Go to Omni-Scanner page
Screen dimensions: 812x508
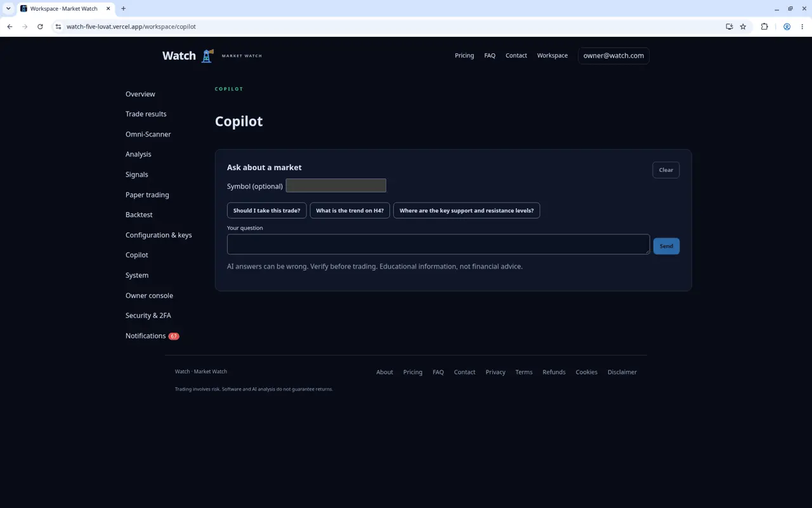tap(148, 135)
